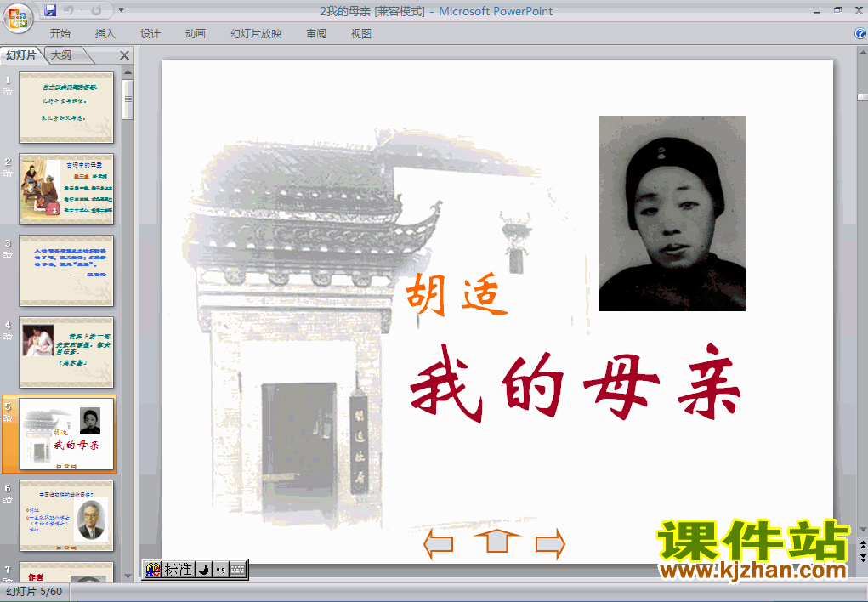This screenshot has height=602, width=868.
Task: Open the soft keyboard icon on the IME bar
Action: 237,570
